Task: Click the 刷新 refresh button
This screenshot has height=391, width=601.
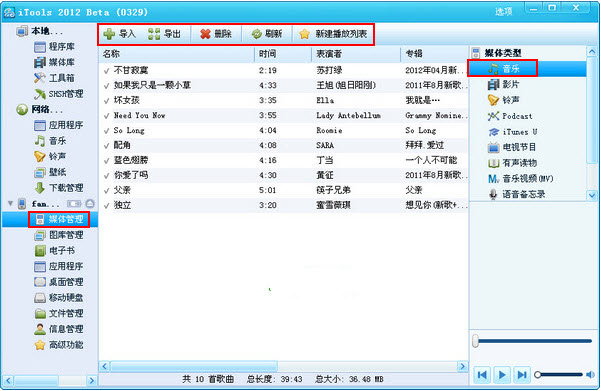Action: [x=267, y=34]
